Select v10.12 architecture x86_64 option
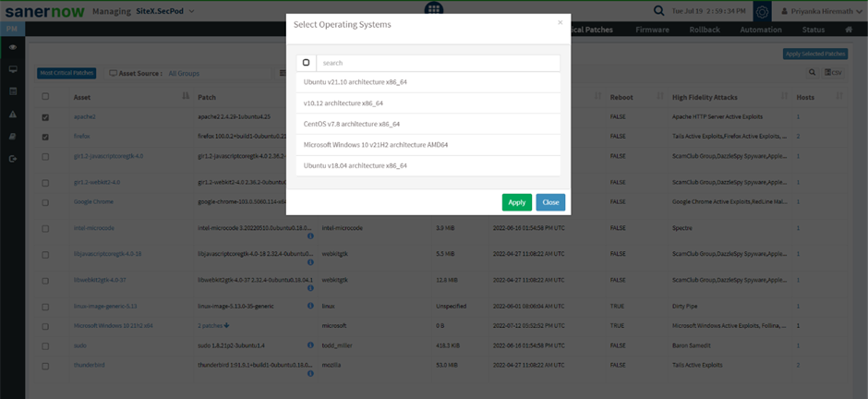 point(428,103)
